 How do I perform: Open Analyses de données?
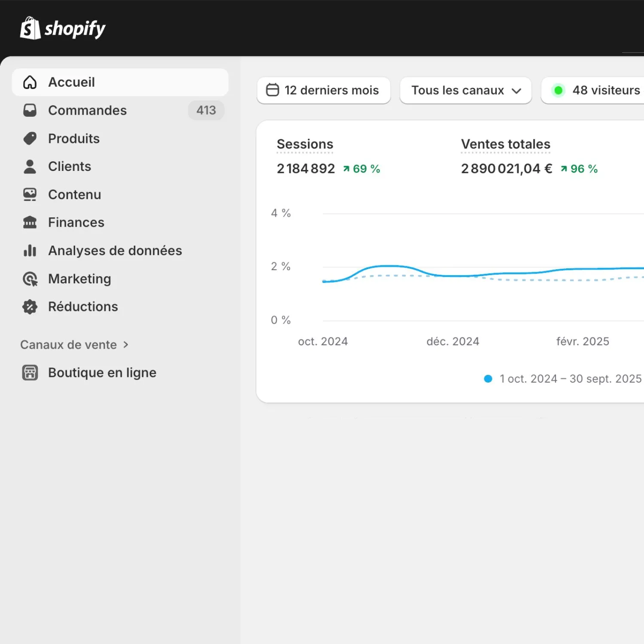point(120,251)
